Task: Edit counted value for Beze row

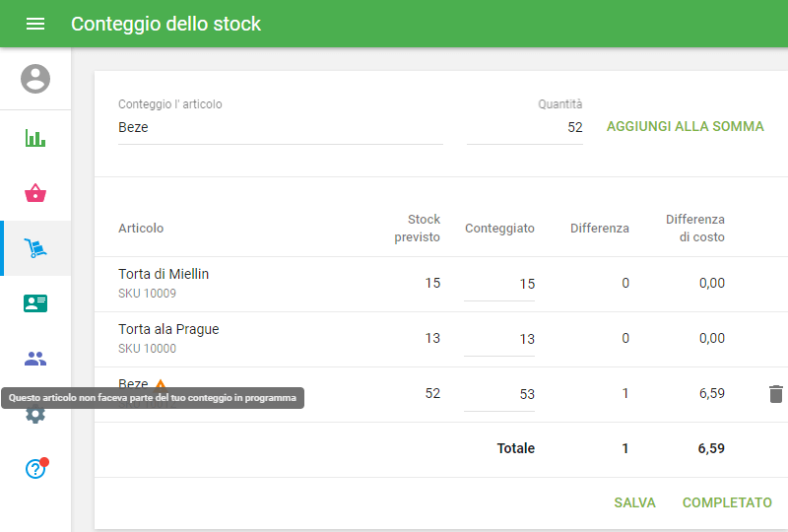Action: click(x=500, y=394)
